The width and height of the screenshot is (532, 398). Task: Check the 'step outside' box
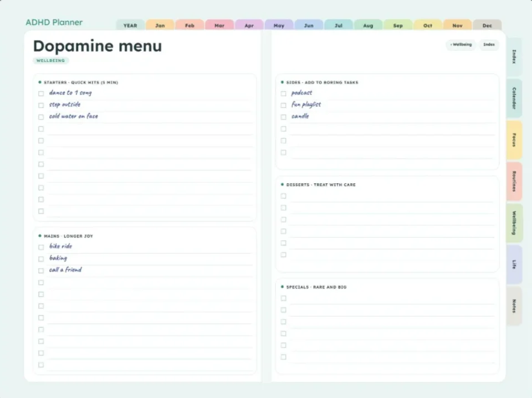tap(41, 105)
